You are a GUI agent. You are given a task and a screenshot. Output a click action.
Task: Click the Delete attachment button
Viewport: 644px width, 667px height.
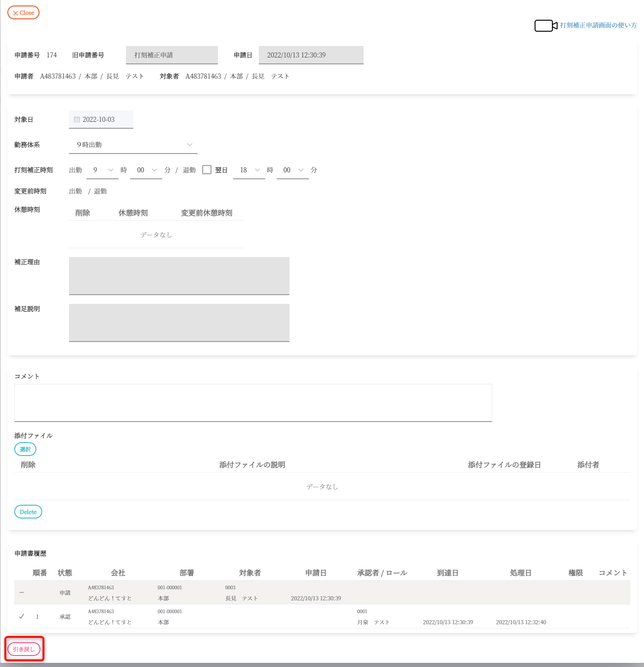pyautogui.click(x=28, y=512)
